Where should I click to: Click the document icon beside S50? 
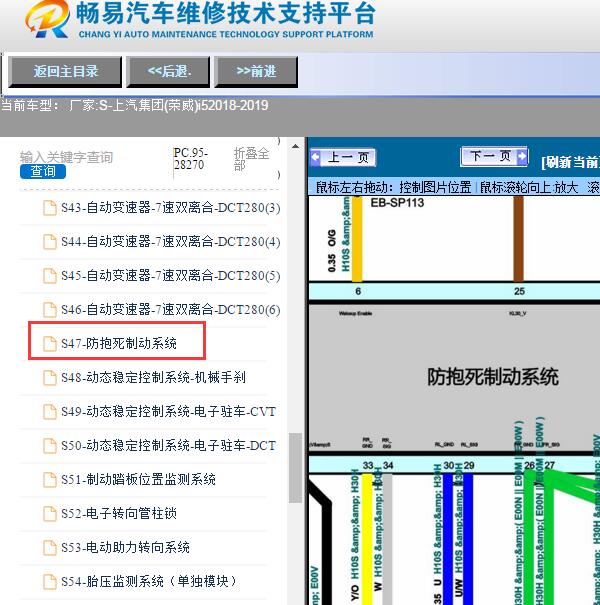(x=49, y=446)
